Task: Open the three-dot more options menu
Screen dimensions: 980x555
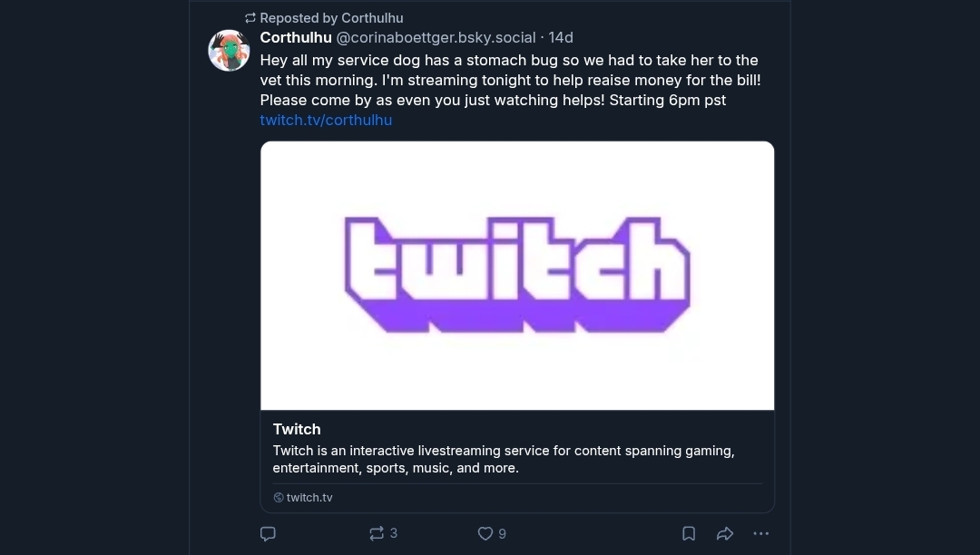Action: (760, 533)
